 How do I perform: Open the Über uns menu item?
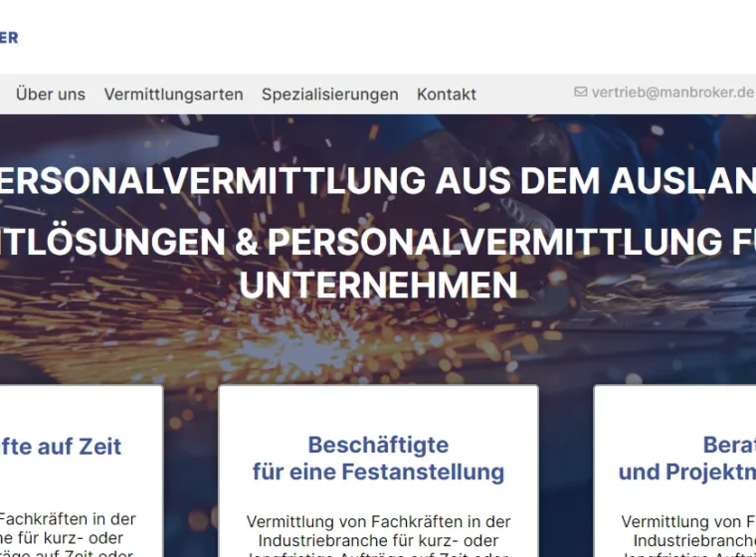[50, 94]
